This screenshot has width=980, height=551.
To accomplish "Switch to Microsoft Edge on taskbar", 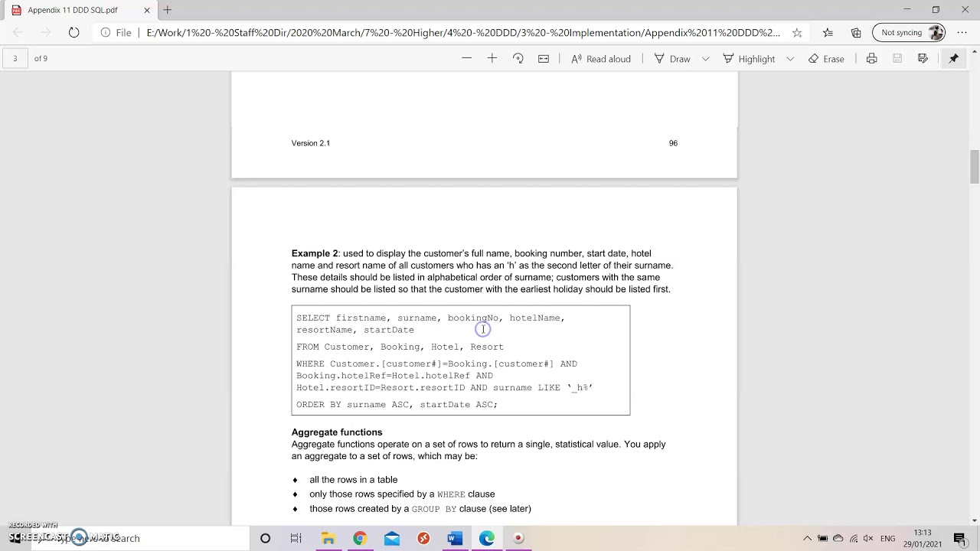I will coord(487,539).
